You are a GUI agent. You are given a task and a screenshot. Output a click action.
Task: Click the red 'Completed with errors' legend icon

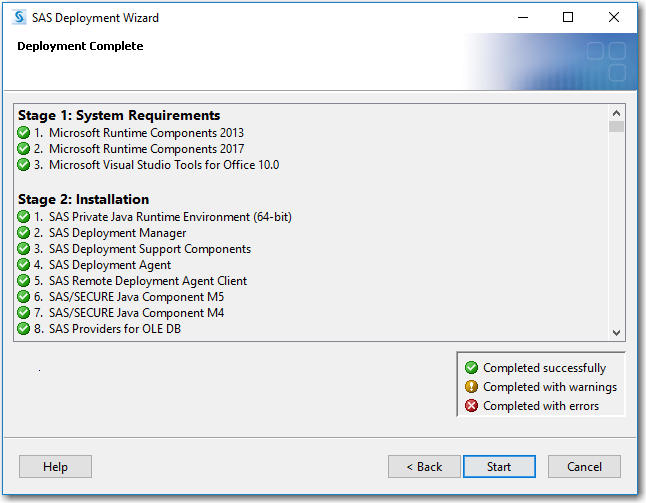[x=472, y=406]
